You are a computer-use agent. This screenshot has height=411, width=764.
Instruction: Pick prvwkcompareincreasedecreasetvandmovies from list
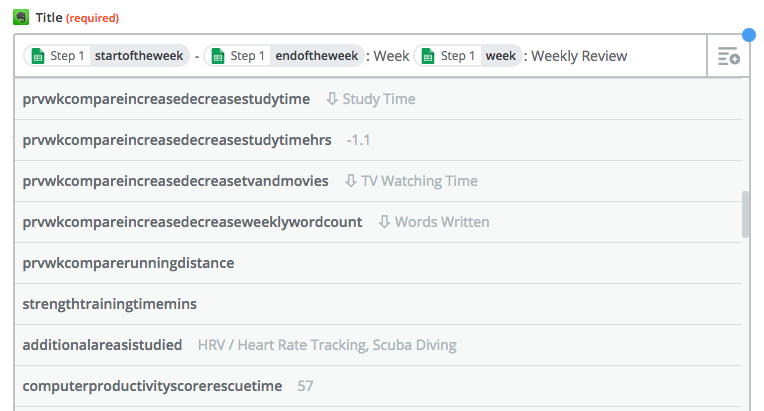coord(175,181)
